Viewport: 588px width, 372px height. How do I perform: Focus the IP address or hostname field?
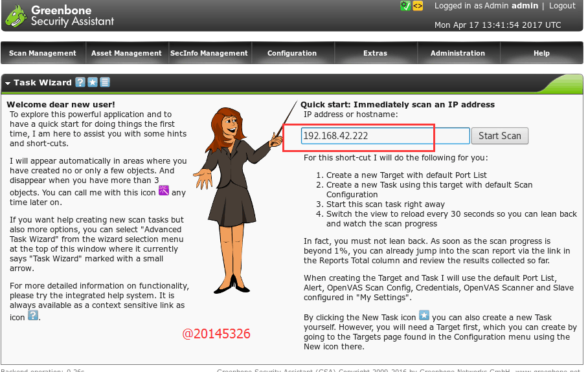point(385,136)
